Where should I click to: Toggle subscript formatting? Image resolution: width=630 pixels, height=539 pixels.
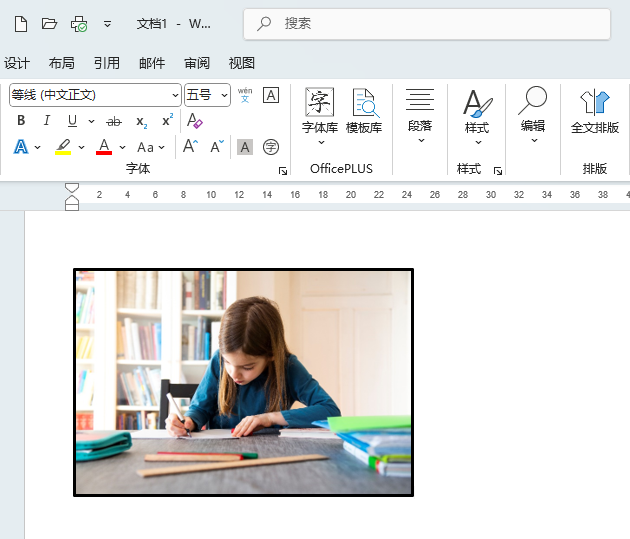141,122
